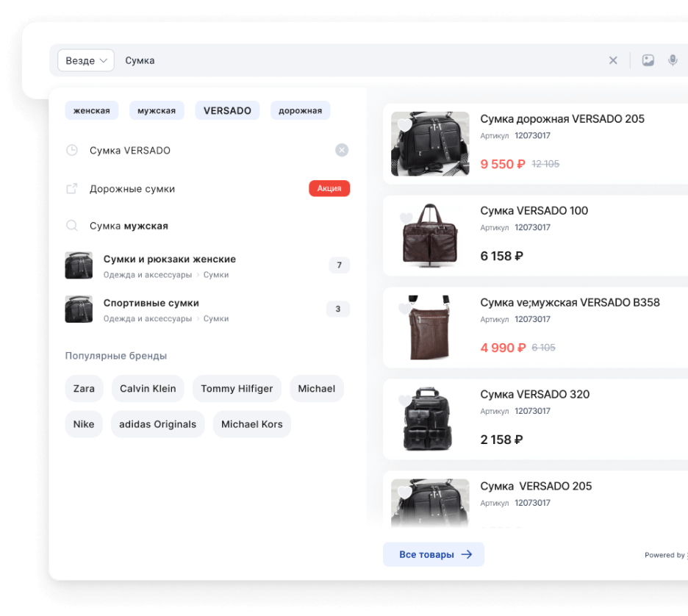
Task: Start voice search with the microphone icon
Action: pos(673,60)
